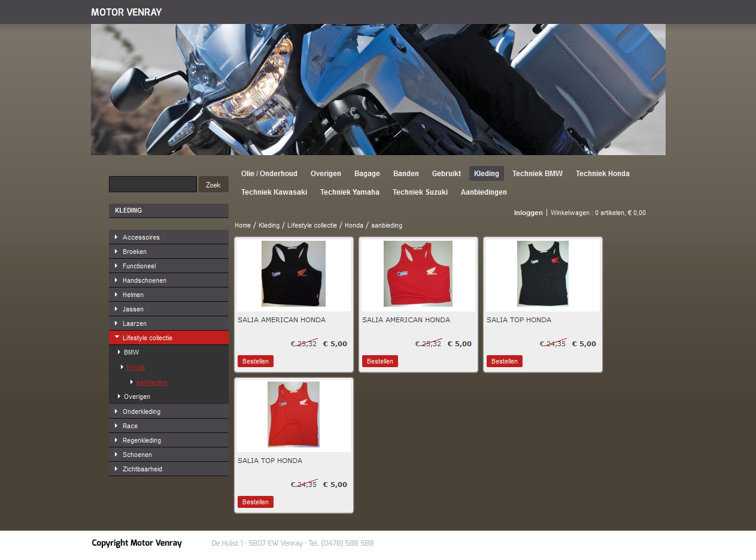The width and height of the screenshot is (756, 560).
Task: Click the Motor Venray site title
Action: click(x=126, y=12)
